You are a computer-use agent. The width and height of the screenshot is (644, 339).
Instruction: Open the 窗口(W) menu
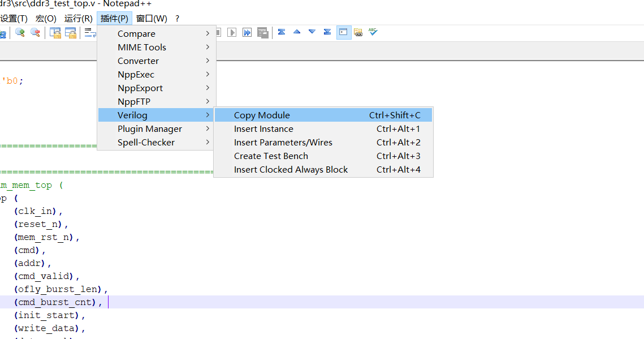pos(152,19)
